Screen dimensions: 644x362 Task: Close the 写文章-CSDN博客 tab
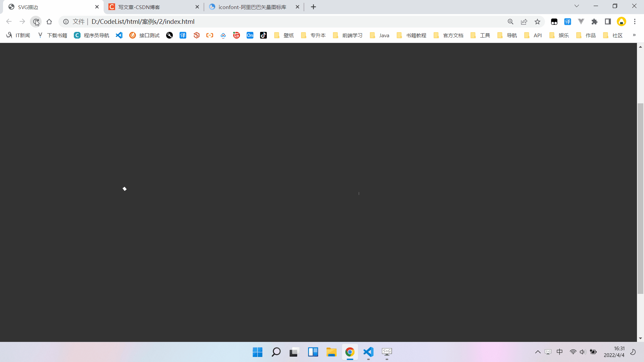pyautogui.click(x=197, y=7)
